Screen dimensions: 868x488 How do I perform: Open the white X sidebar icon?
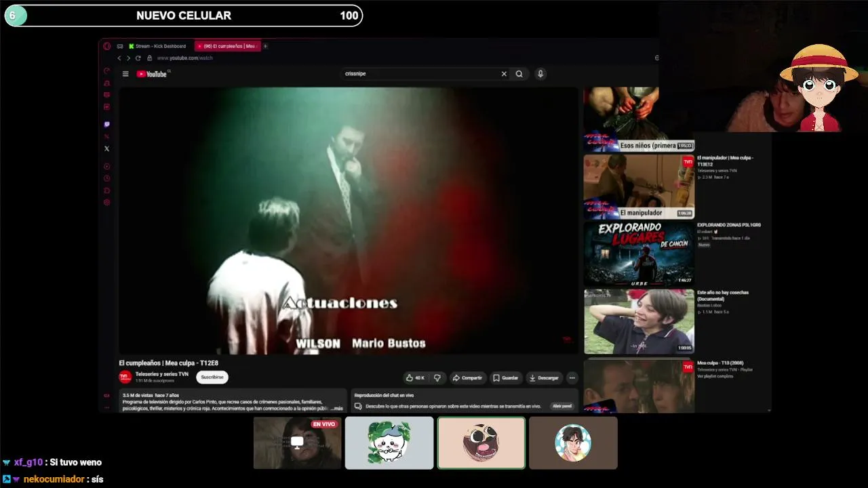(x=106, y=148)
